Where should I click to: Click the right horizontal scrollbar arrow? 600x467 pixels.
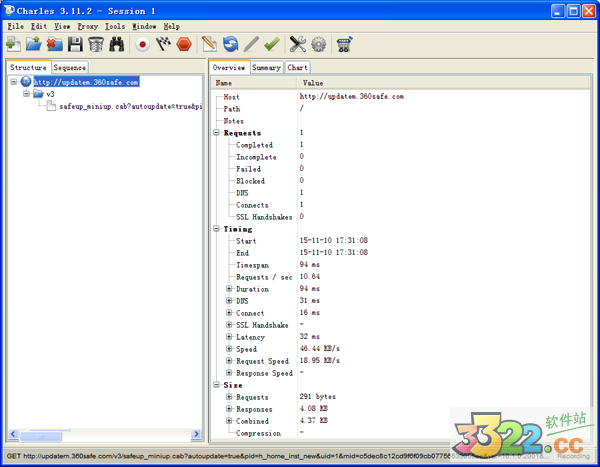tap(197, 434)
